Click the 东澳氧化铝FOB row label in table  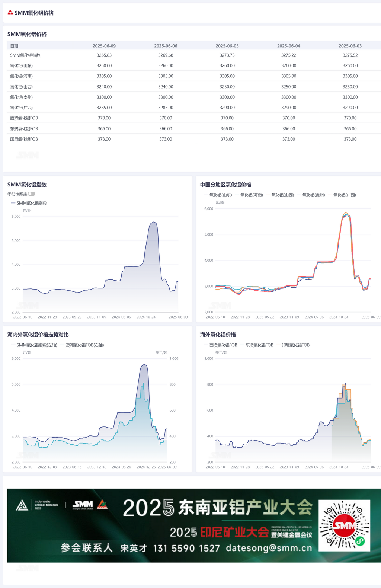(24, 129)
